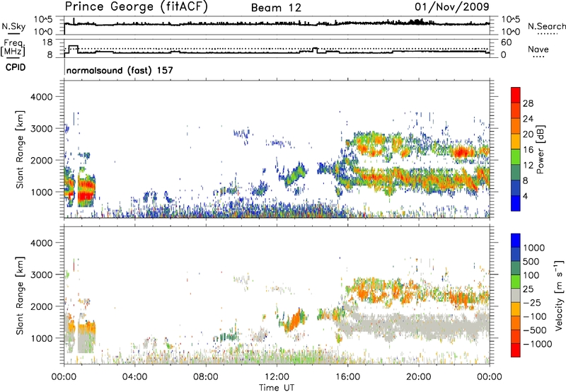Click '2000' on the power panel range axis
The width and height of the screenshot is (566, 392).
41,160
